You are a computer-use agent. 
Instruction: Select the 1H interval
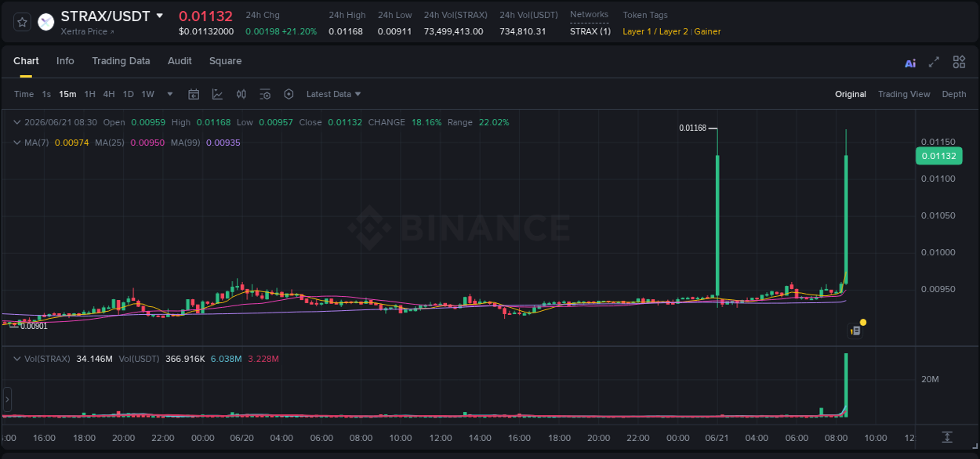coord(90,94)
